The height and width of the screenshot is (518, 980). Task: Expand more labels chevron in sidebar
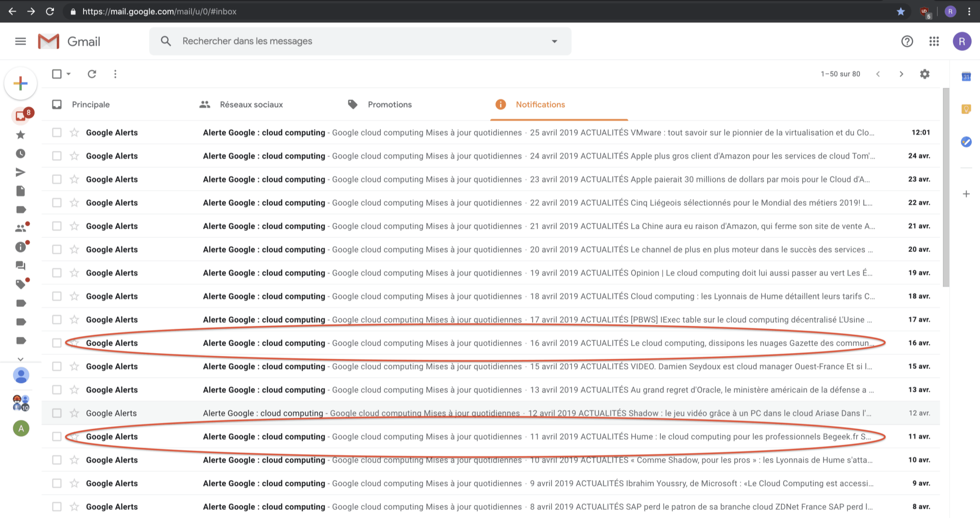[20, 359]
